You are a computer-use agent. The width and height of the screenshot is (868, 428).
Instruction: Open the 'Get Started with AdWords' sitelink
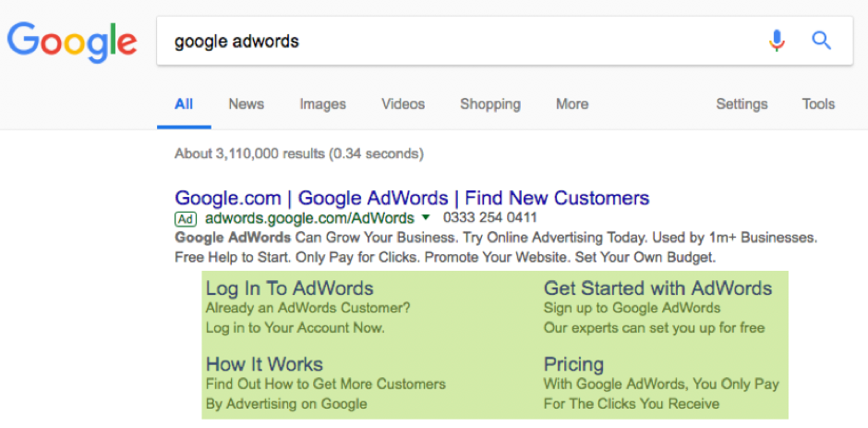pos(657,288)
